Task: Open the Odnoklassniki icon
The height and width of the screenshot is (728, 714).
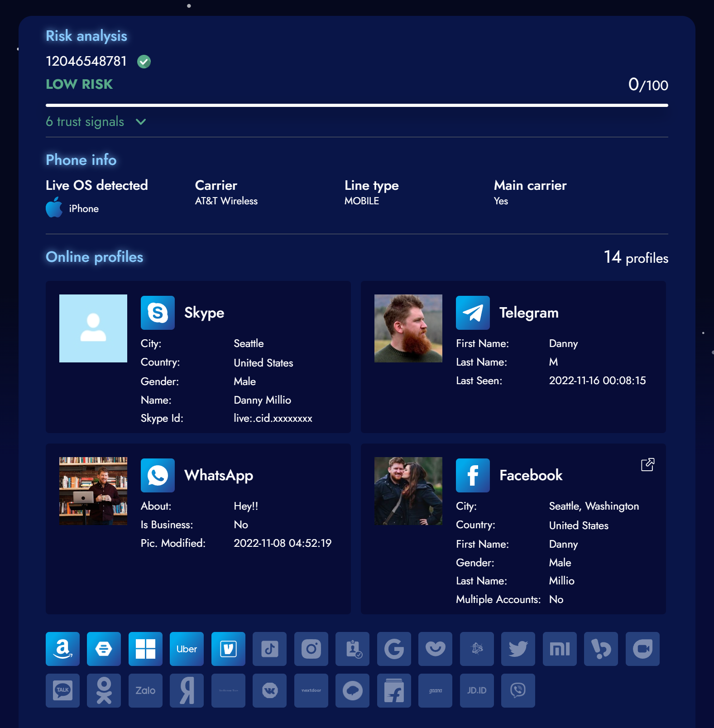Action: (x=104, y=690)
